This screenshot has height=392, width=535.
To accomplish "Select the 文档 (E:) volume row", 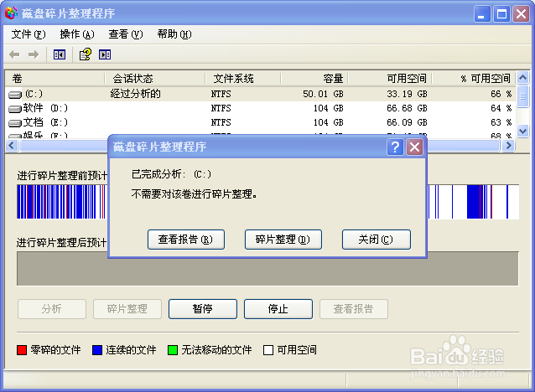I will click(260, 123).
